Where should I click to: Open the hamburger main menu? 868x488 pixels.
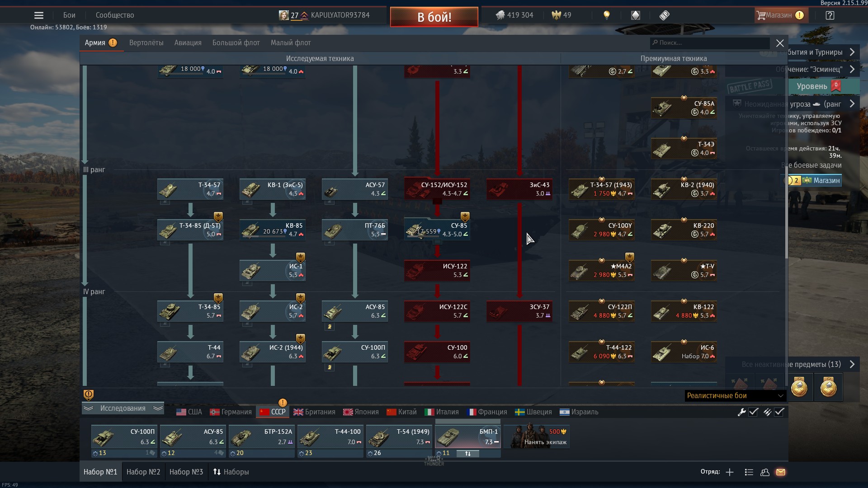[x=39, y=15]
